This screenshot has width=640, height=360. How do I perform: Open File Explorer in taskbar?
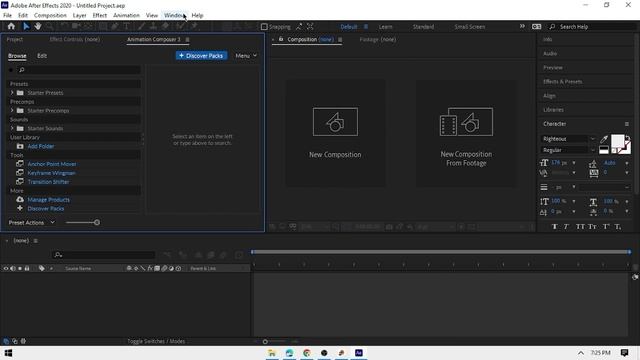pyautogui.click(x=272, y=353)
